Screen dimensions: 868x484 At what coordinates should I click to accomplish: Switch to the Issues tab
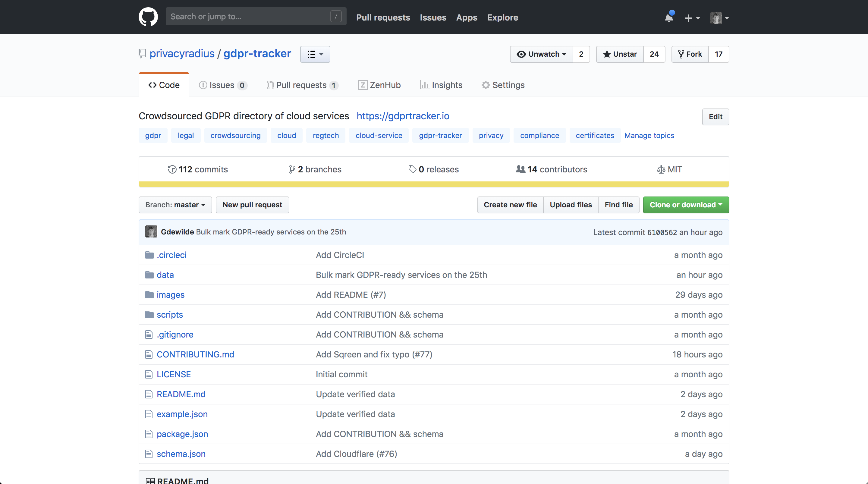(x=222, y=85)
